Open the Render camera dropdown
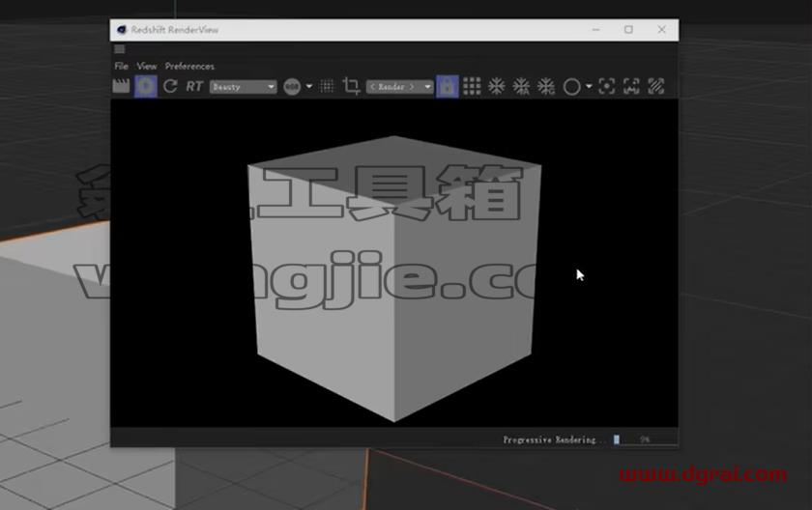The width and height of the screenshot is (812, 510). (x=399, y=86)
